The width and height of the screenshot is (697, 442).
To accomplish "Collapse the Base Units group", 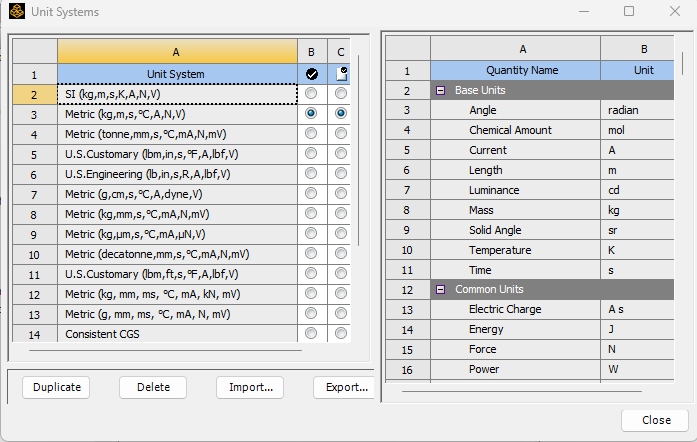I will [441, 90].
